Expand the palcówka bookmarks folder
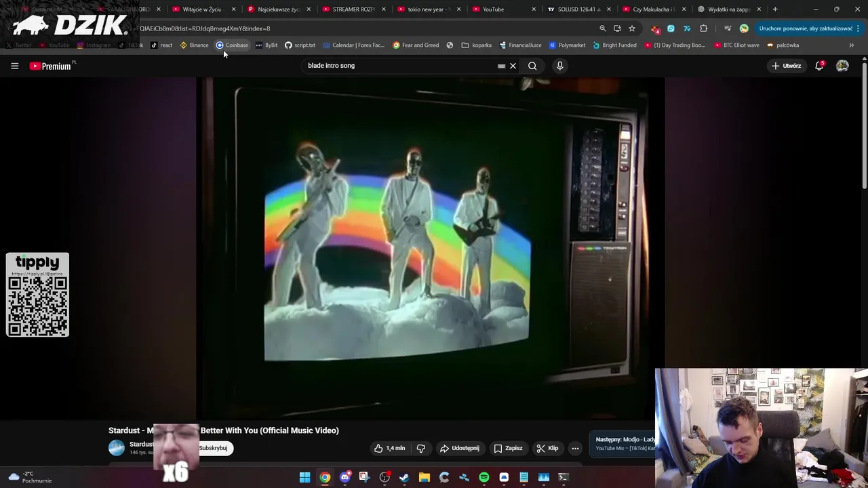 point(783,45)
